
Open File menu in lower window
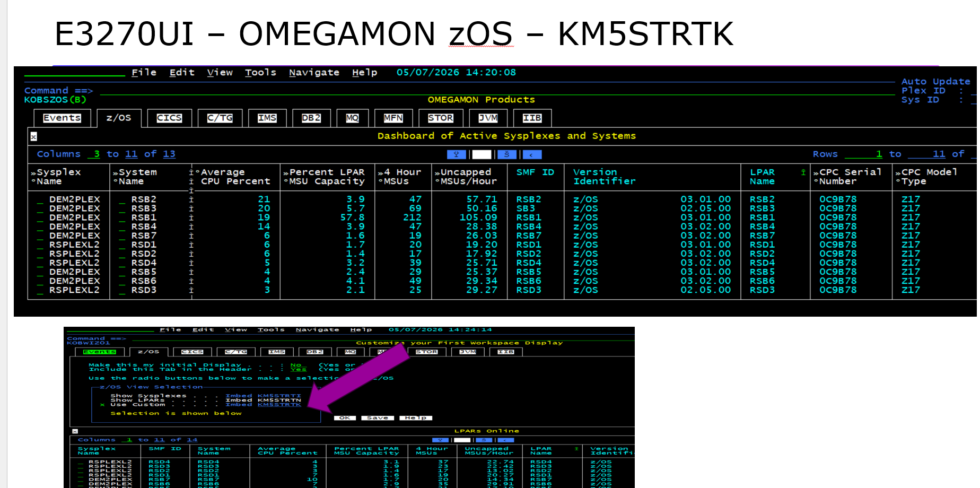(x=170, y=329)
